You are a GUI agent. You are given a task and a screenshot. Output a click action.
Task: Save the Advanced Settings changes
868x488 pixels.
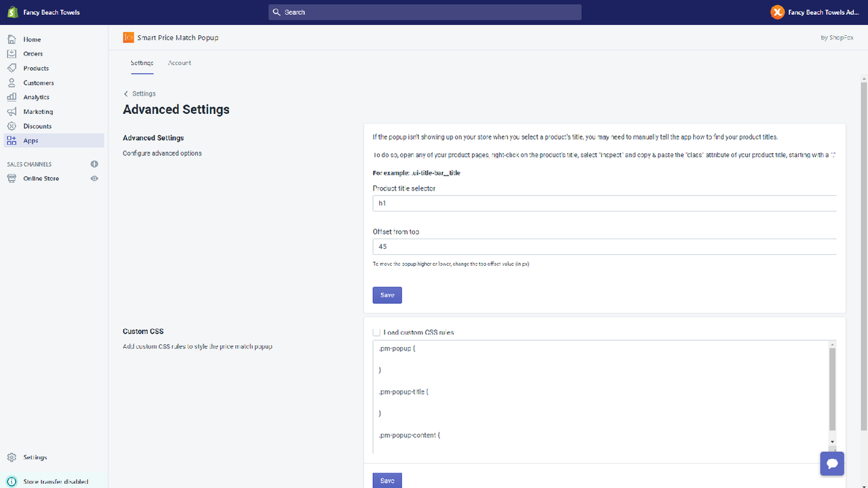[387, 295]
